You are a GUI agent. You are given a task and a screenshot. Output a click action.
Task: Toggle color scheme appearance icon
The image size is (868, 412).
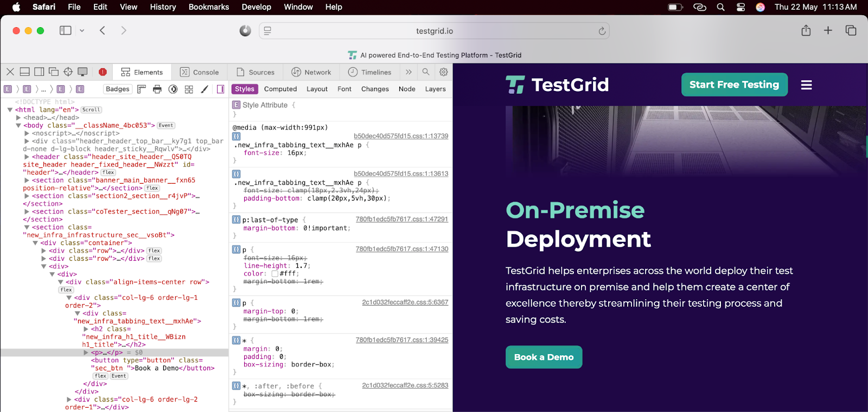pos(173,89)
